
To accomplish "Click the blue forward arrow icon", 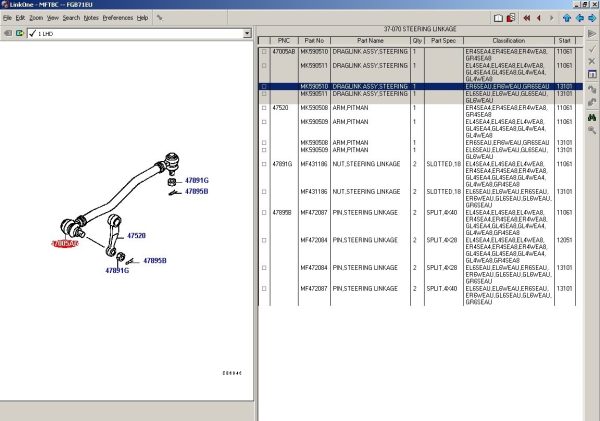I will point(592,18).
